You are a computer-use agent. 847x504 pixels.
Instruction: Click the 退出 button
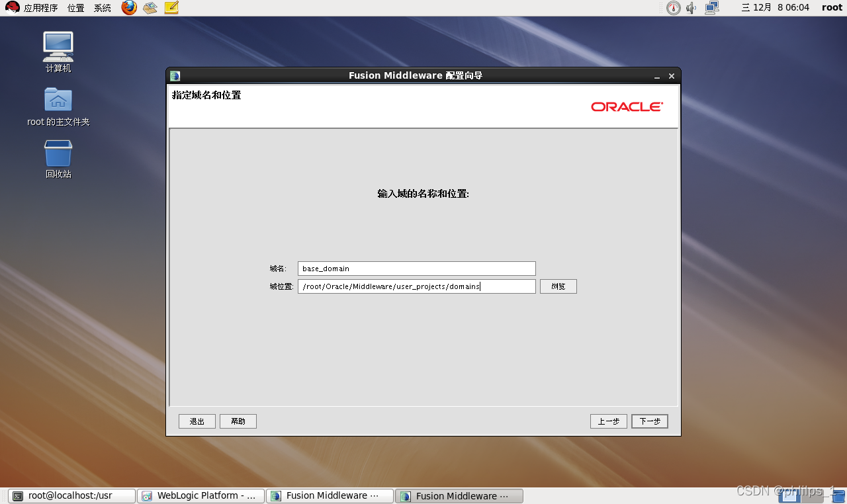coord(197,421)
